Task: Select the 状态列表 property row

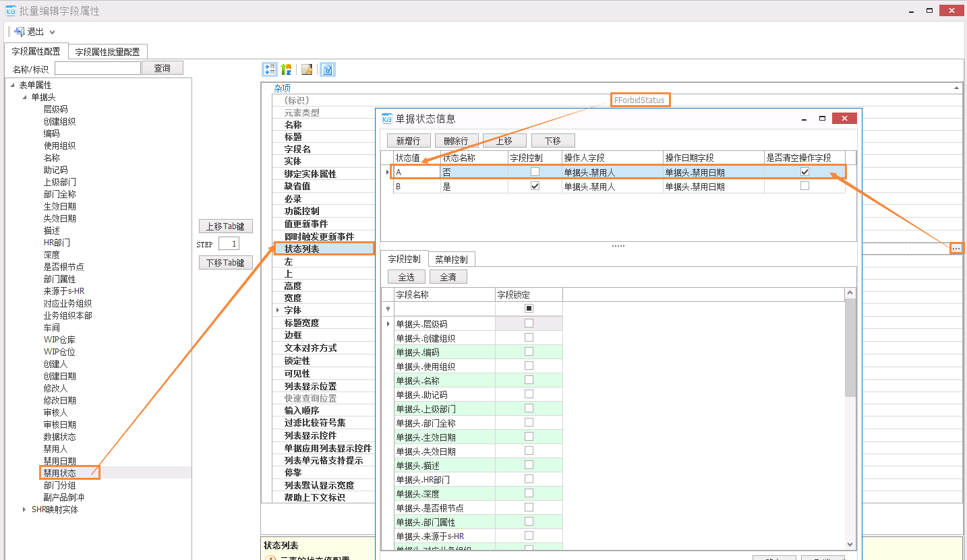Action: (324, 249)
